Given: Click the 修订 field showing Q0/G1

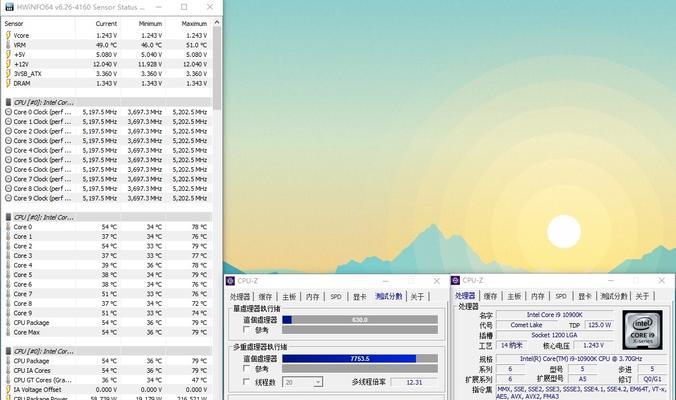Looking at the screenshot, I should pos(652,379).
